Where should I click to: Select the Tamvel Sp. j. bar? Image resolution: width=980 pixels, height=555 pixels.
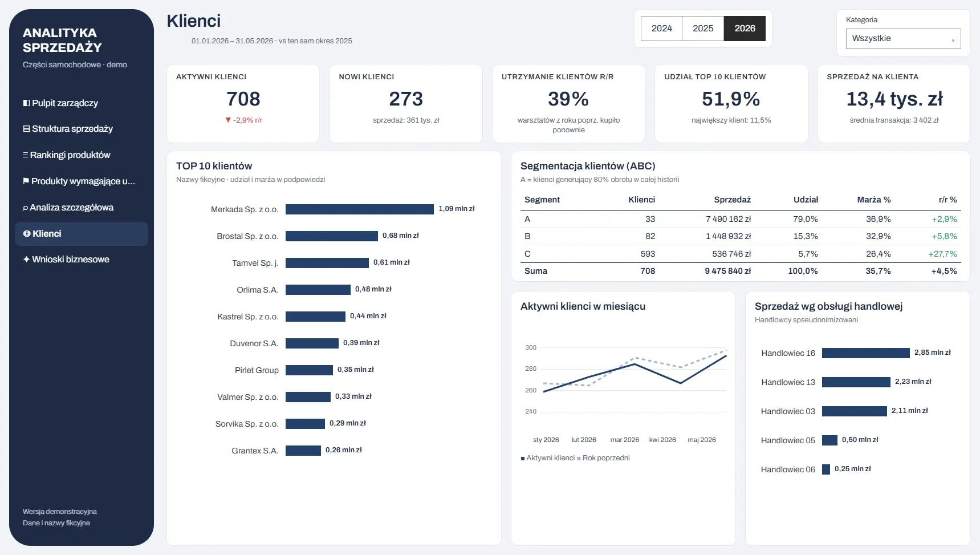pyautogui.click(x=327, y=263)
